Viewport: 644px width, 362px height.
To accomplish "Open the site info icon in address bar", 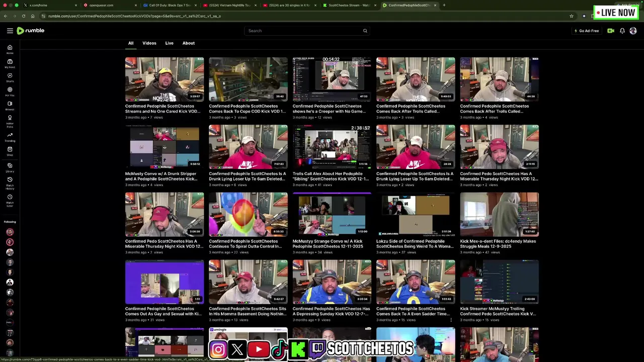I will (44, 16).
